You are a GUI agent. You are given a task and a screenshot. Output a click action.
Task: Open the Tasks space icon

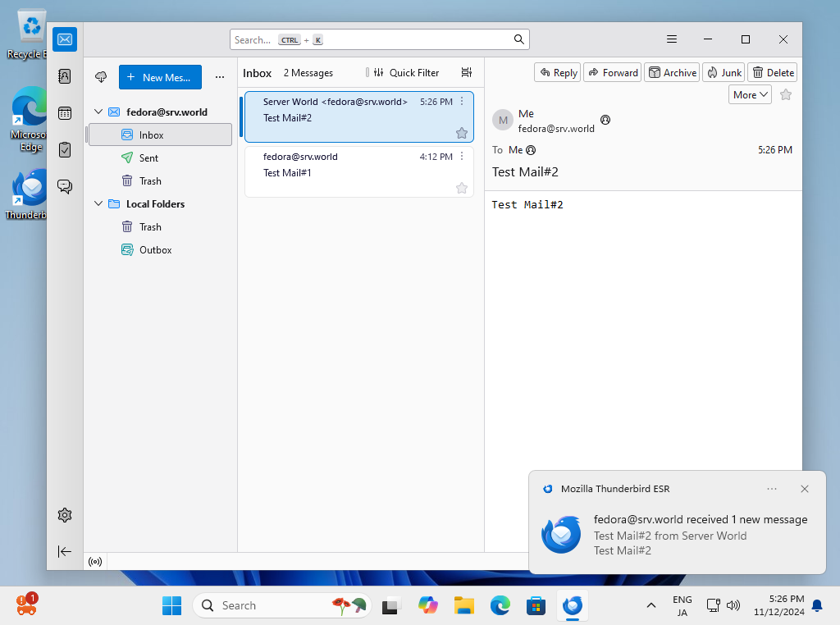point(65,149)
